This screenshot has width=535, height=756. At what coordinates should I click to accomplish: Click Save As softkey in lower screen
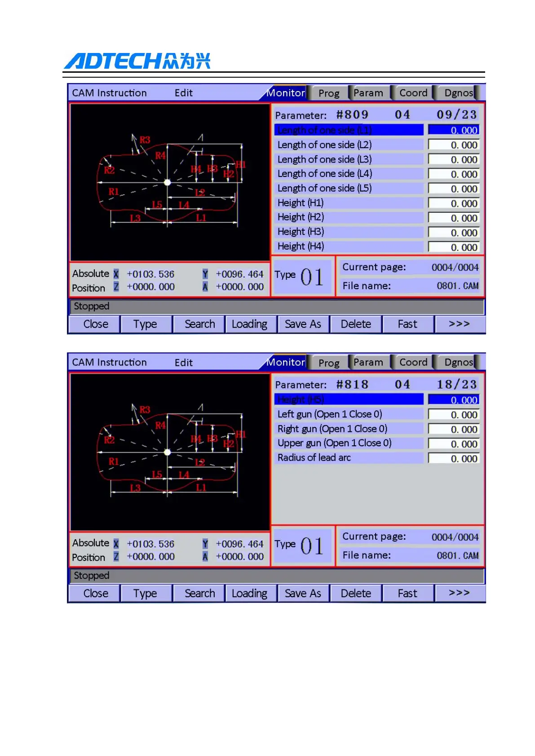[303, 593]
